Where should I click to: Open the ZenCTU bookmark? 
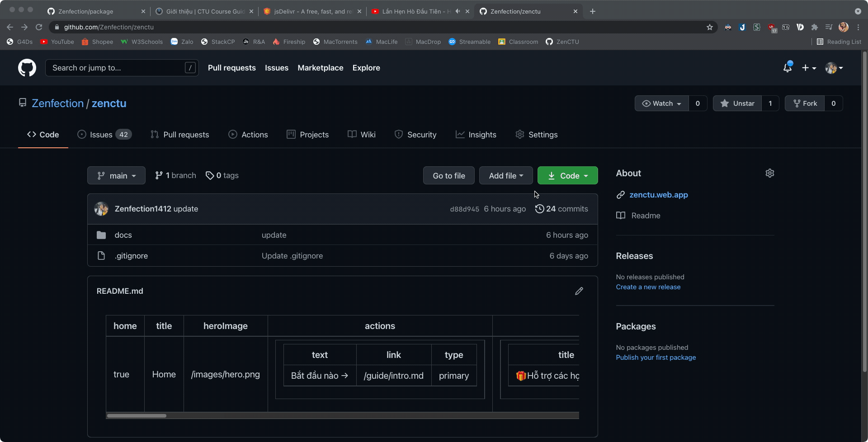pyautogui.click(x=562, y=42)
